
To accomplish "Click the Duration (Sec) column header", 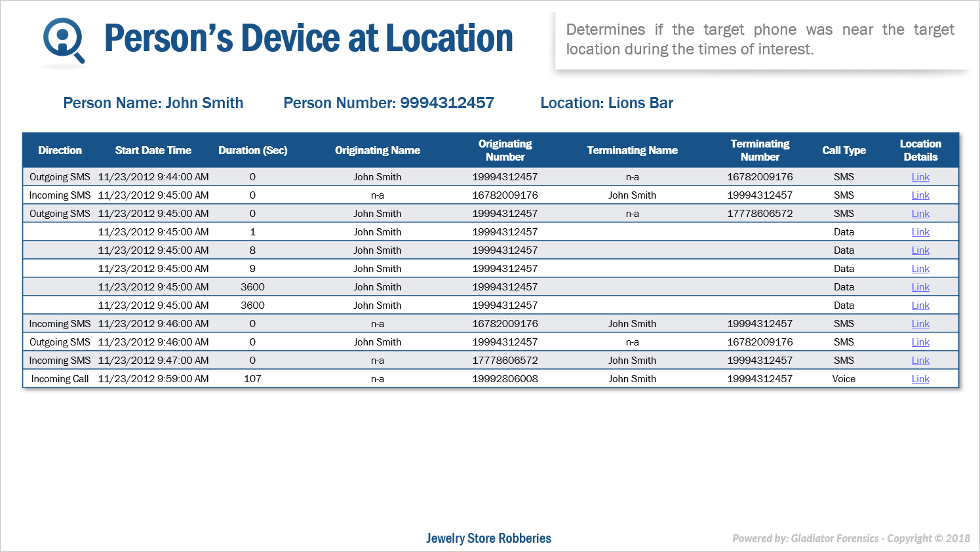I will pyautogui.click(x=252, y=150).
